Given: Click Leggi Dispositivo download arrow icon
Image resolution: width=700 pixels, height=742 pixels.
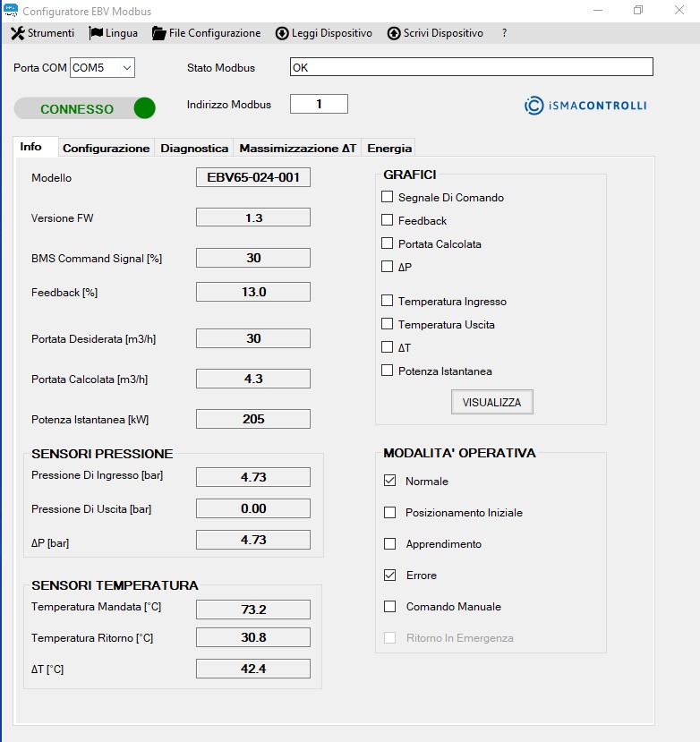Looking at the screenshot, I should click(x=282, y=33).
